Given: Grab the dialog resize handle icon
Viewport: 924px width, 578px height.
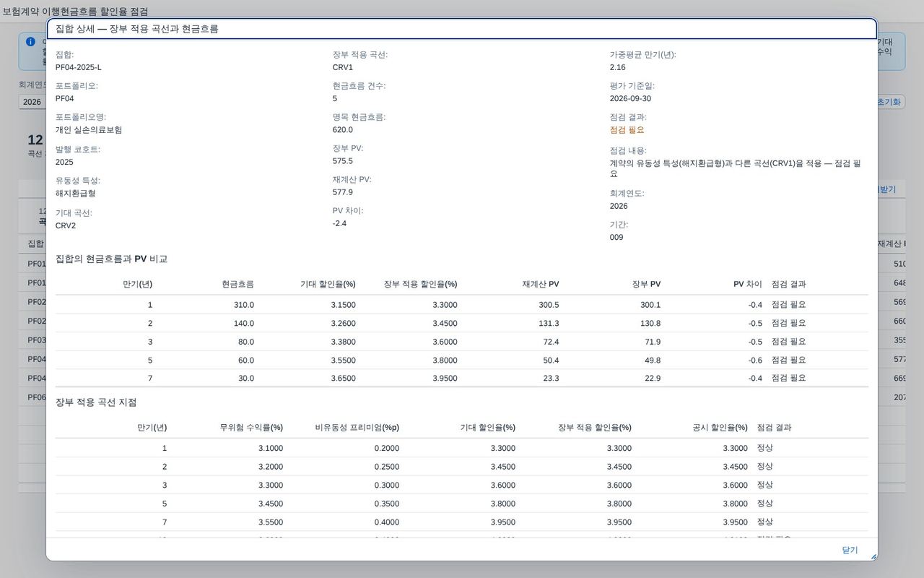Looking at the screenshot, I should pos(873,556).
